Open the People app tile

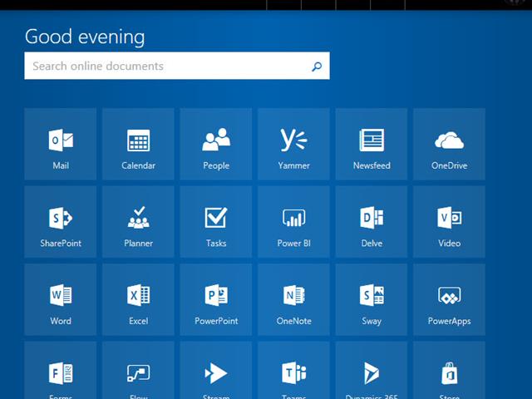click(216, 144)
